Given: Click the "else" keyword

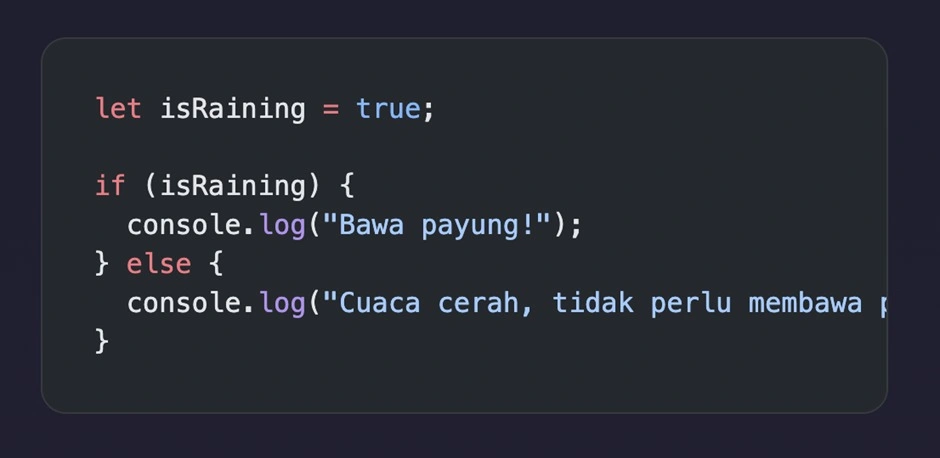Looking at the screenshot, I should (x=159, y=264).
